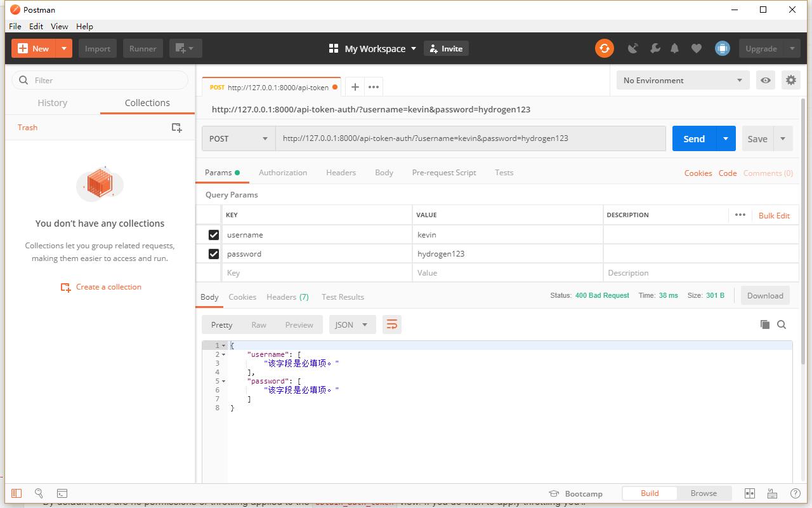This screenshot has height=508, width=812.
Task: Click the Invite button
Action: [446, 48]
